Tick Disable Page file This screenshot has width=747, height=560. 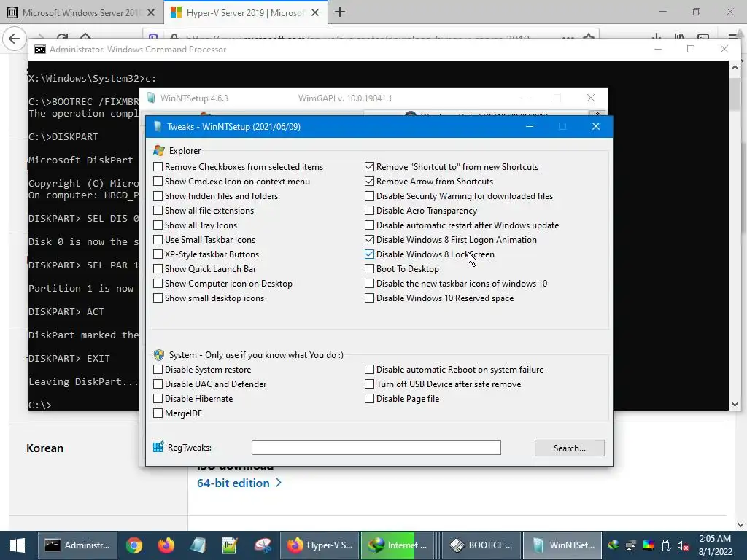coord(369,399)
